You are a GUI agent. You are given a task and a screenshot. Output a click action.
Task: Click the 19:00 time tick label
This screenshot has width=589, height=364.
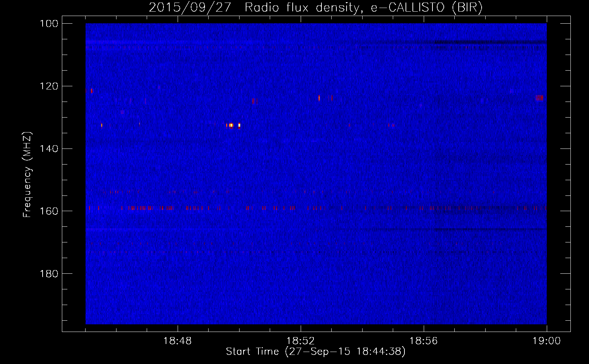tap(547, 341)
